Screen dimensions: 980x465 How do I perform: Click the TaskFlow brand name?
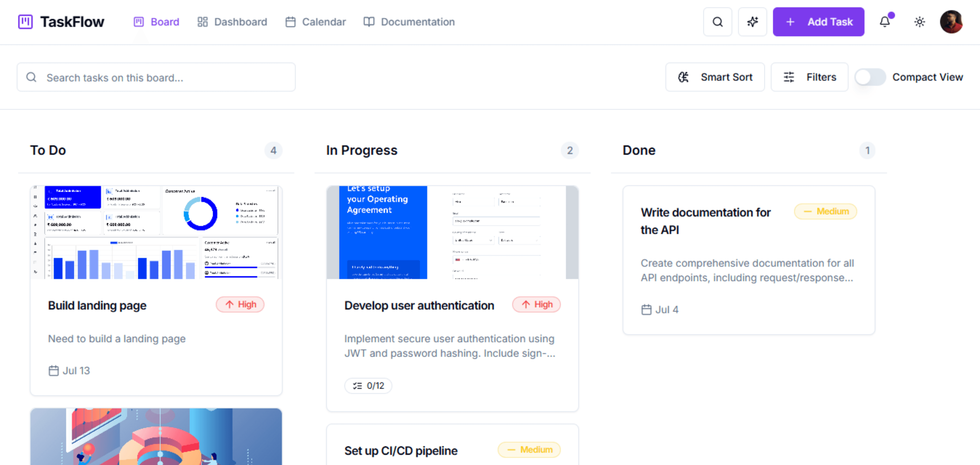pos(72,22)
